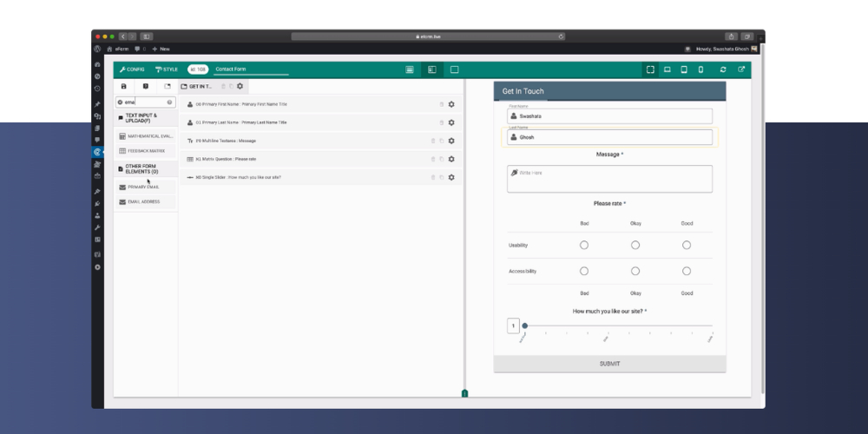Image resolution: width=868 pixels, height=434 pixels.
Task: Open settings gear for Matrix Question
Action: [x=451, y=159]
